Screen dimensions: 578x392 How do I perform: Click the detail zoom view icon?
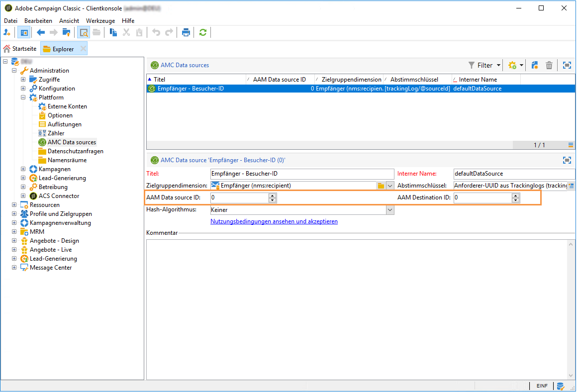click(84, 32)
